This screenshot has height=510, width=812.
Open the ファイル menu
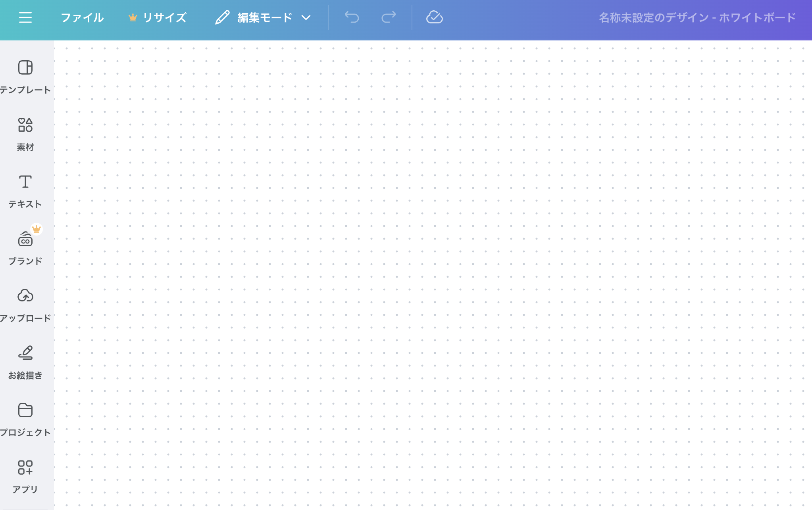point(82,17)
